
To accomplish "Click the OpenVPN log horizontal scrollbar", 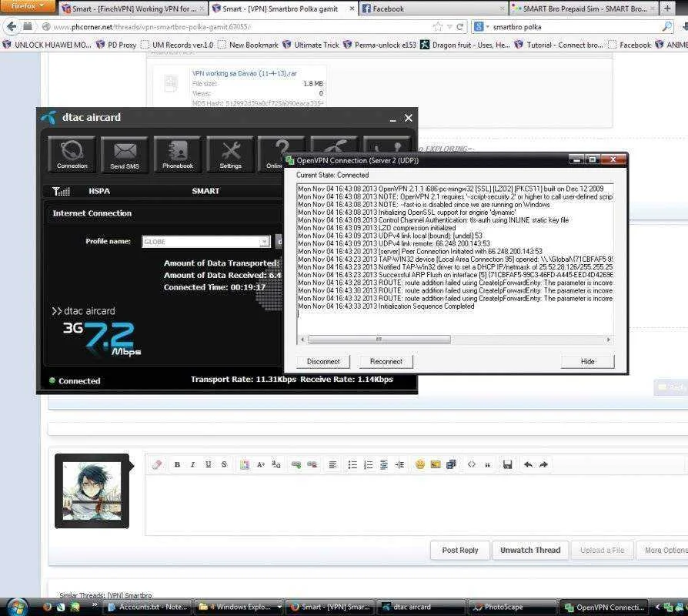I will click(x=379, y=340).
